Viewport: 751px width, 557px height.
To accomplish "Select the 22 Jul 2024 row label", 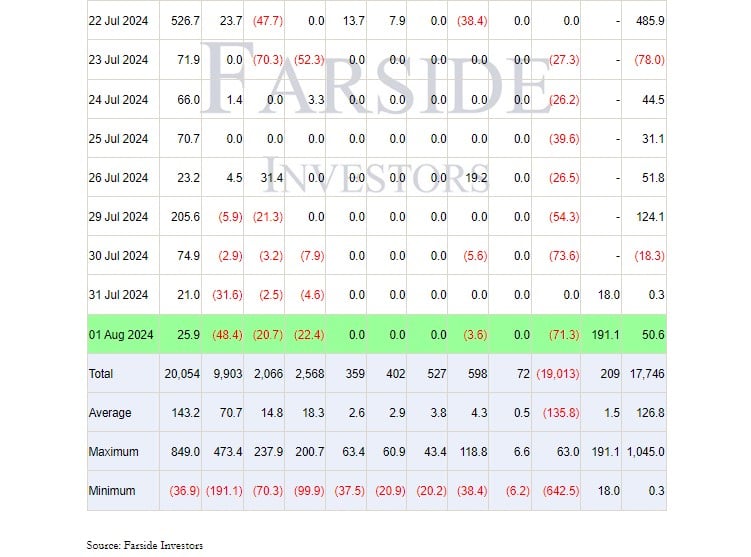I will click(118, 21).
